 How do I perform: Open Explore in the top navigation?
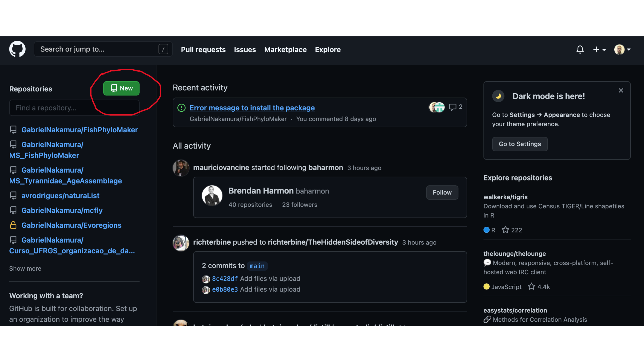328,50
